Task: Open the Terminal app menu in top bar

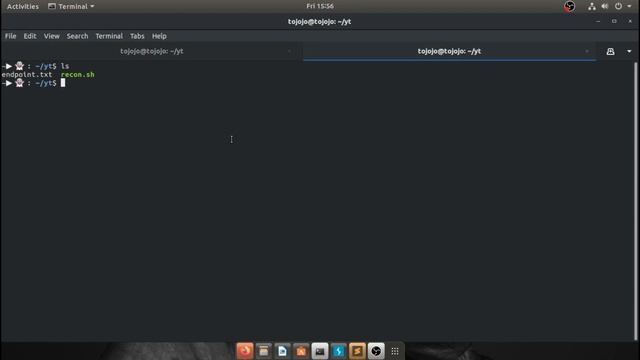Action: tap(71, 6)
